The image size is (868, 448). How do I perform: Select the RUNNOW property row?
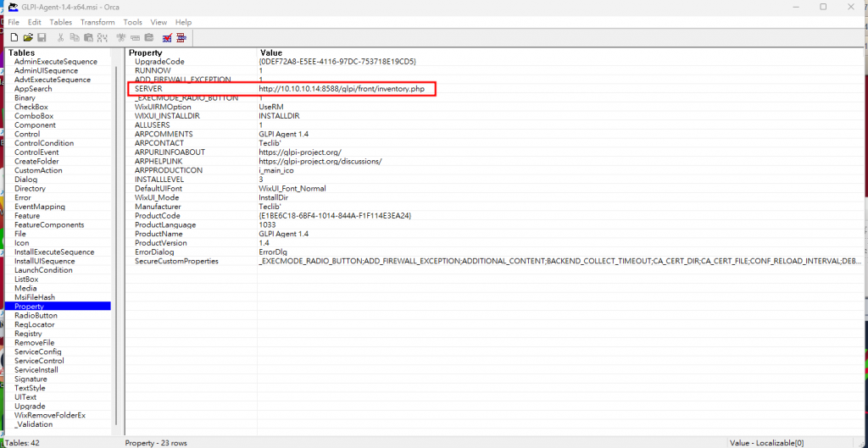[x=153, y=71]
